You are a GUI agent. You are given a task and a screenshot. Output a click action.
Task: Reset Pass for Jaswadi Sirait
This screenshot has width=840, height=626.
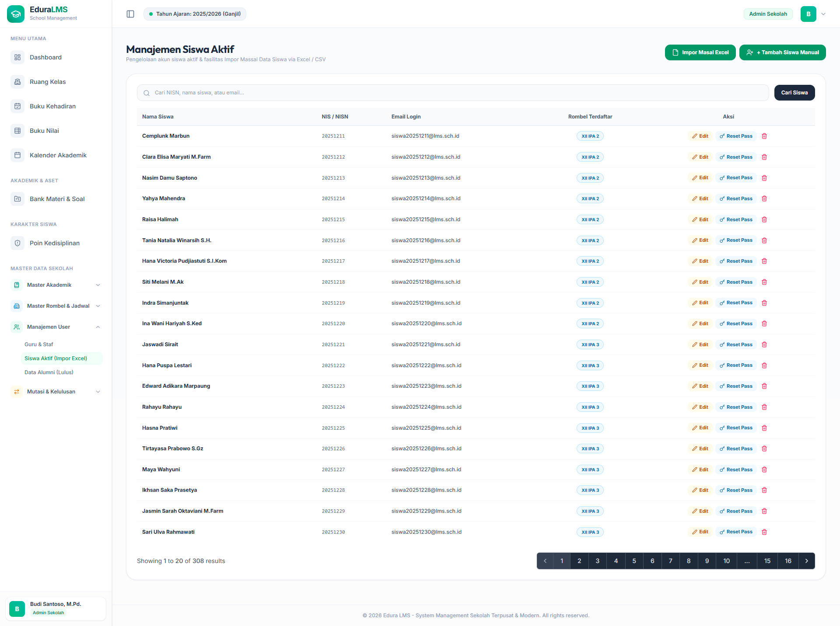click(x=736, y=344)
